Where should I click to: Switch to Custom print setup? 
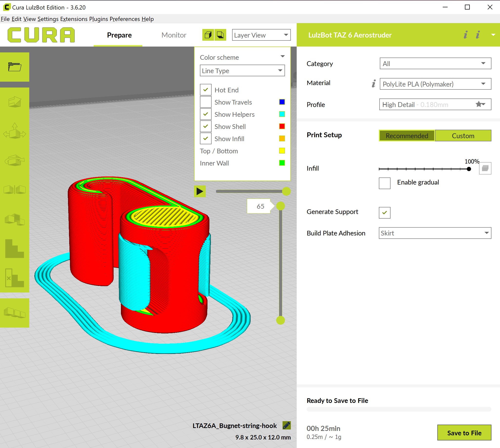[x=463, y=136]
